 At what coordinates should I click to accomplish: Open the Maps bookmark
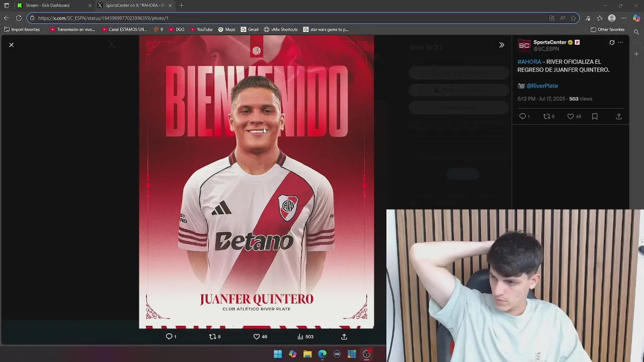[x=226, y=30]
